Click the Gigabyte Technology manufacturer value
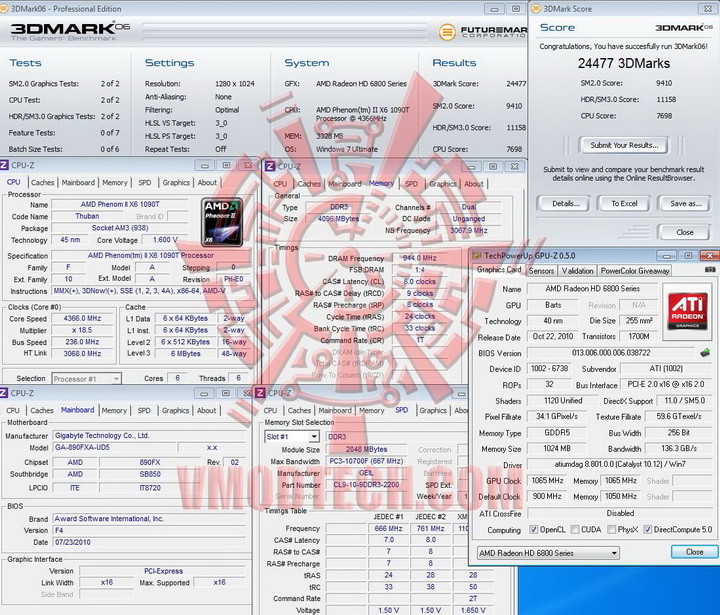Viewport: 720px width, 615px height. [150, 435]
